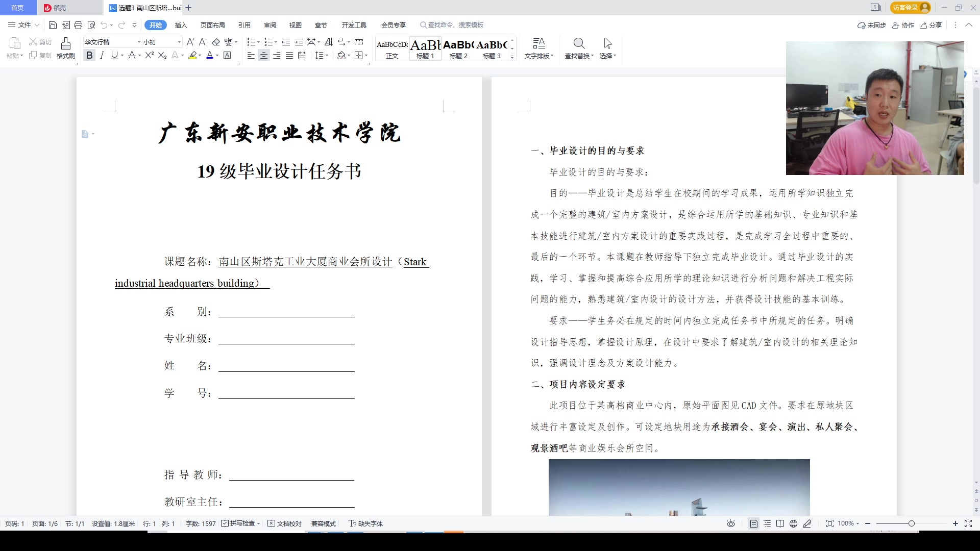Activate the 格式刷 format painter tool
The height and width of the screenshot is (551, 980).
click(65, 48)
